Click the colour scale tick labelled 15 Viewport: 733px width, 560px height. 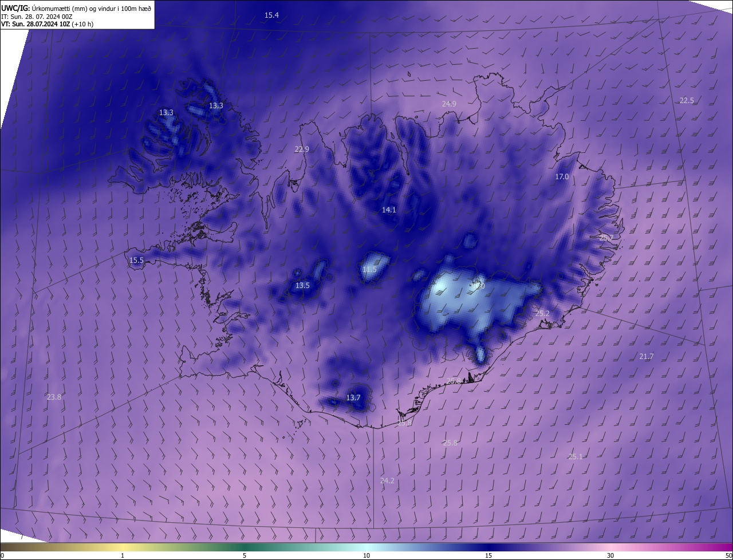point(488,556)
